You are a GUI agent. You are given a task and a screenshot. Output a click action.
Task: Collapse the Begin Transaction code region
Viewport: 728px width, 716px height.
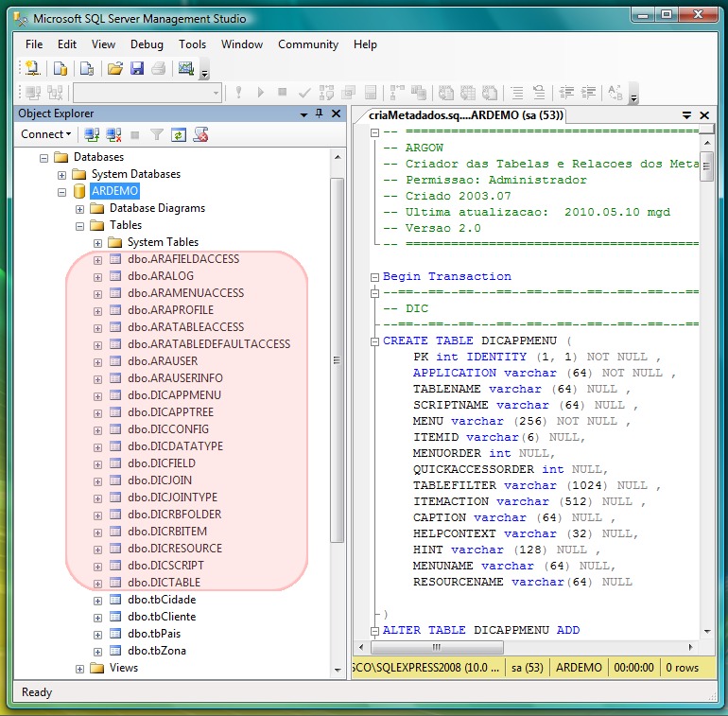tap(374, 277)
